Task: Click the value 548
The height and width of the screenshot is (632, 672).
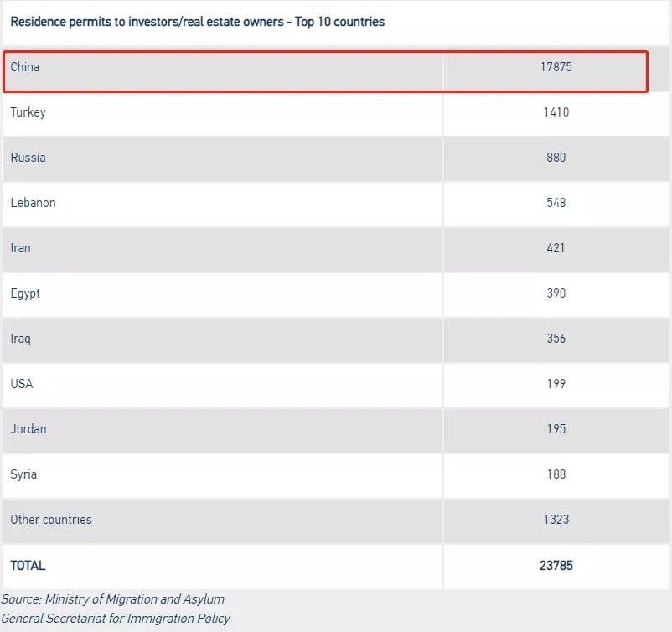Action: [556, 203]
